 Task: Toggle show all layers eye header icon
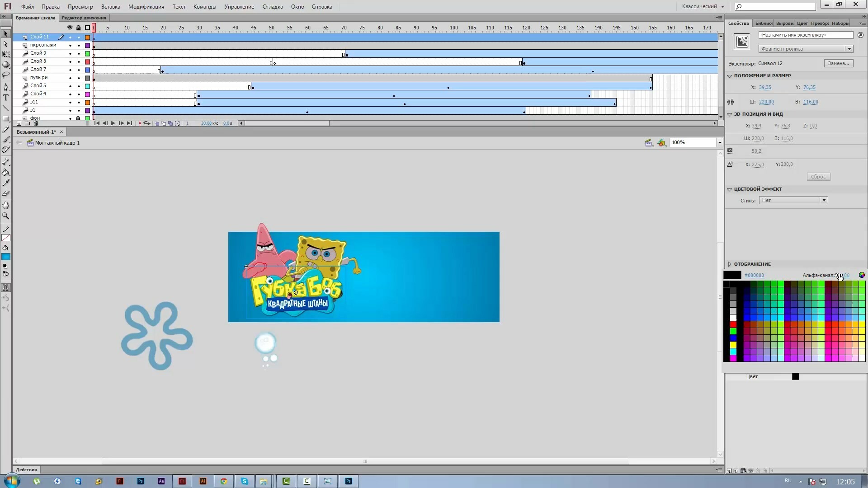tap(70, 28)
